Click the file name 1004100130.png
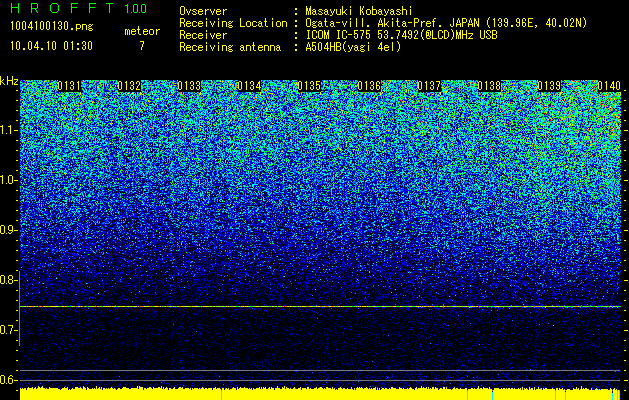Viewport: 629px width, 400px height. (x=52, y=26)
